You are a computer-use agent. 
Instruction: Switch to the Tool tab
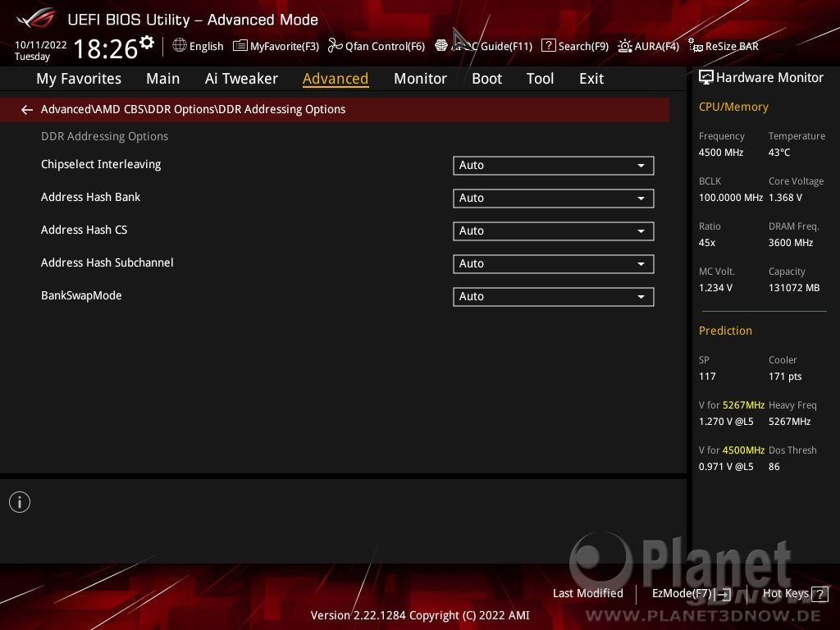[x=540, y=79]
